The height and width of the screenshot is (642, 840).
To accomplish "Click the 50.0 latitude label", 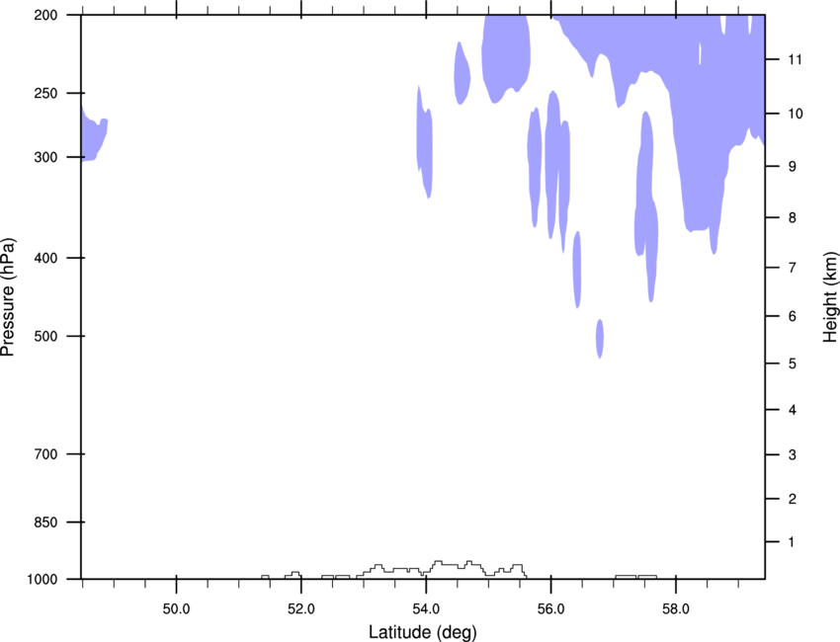I will pyautogui.click(x=176, y=609).
